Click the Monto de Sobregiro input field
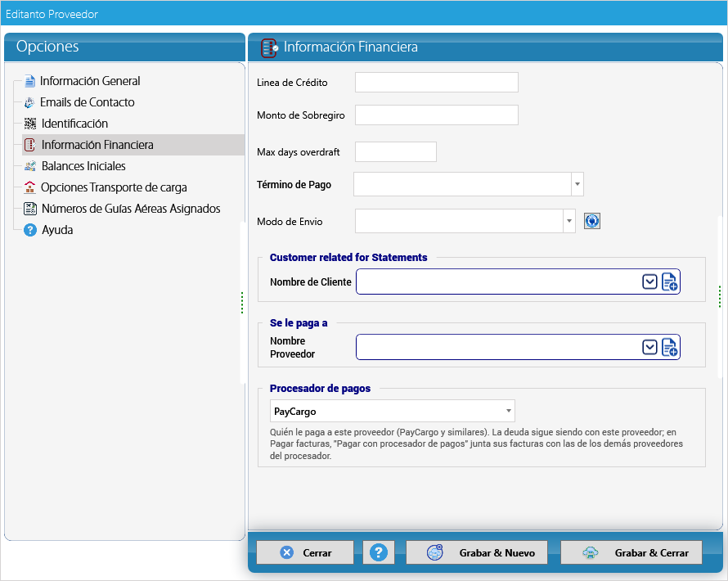This screenshot has height=581, width=728. 437,115
